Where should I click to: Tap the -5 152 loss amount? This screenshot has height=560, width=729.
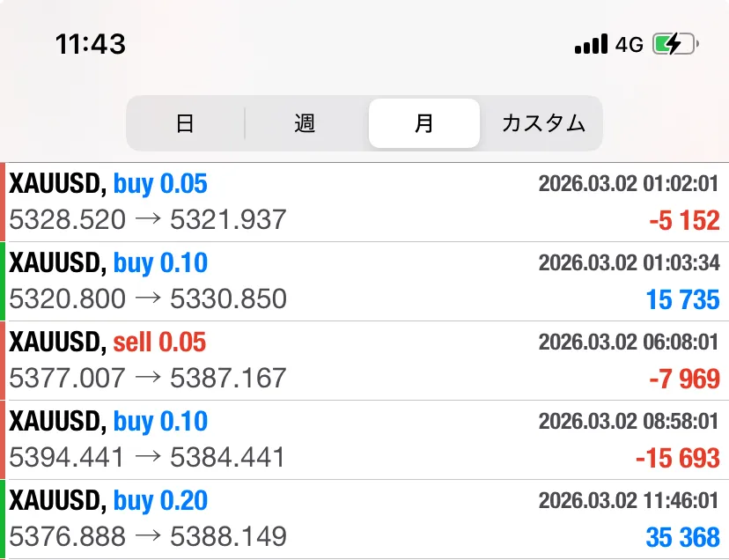[x=684, y=220]
